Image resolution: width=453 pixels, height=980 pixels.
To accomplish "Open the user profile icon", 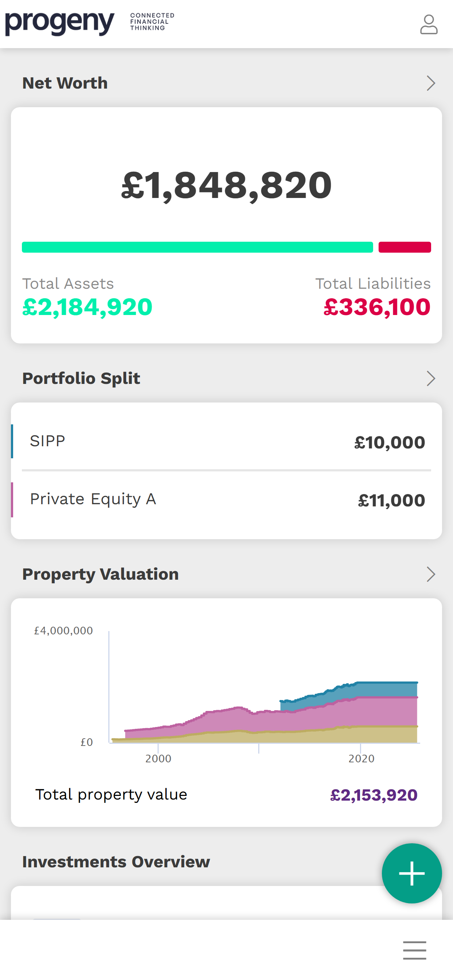I will 429,24.
